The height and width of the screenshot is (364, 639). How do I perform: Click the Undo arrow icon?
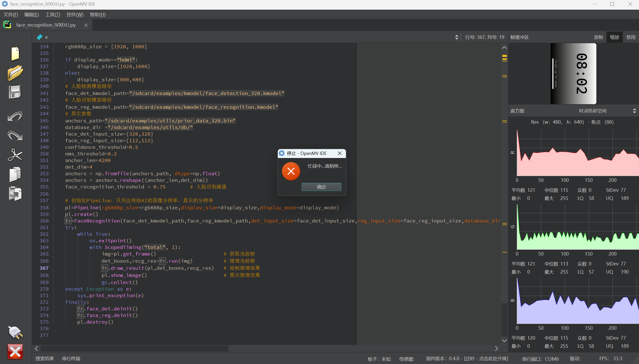point(15,116)
